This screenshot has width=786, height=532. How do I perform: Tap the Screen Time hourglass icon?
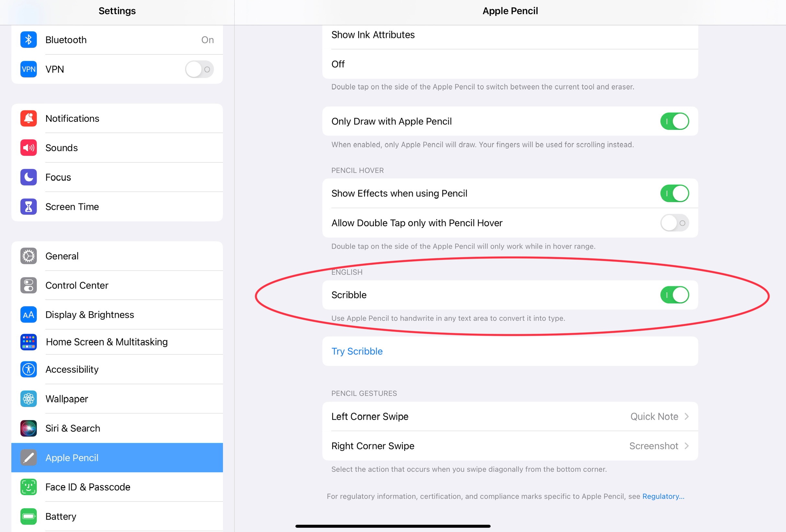(29, 207)
